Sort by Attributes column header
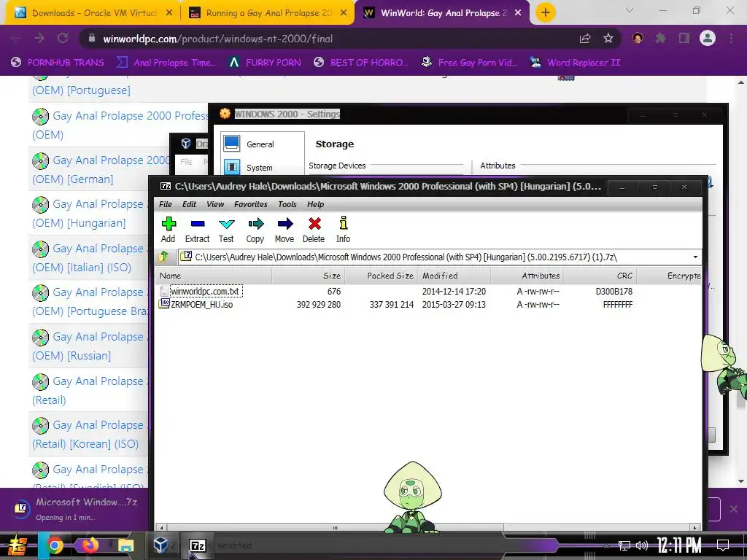The width and height of the screenshot is (747, 560). 527,276
